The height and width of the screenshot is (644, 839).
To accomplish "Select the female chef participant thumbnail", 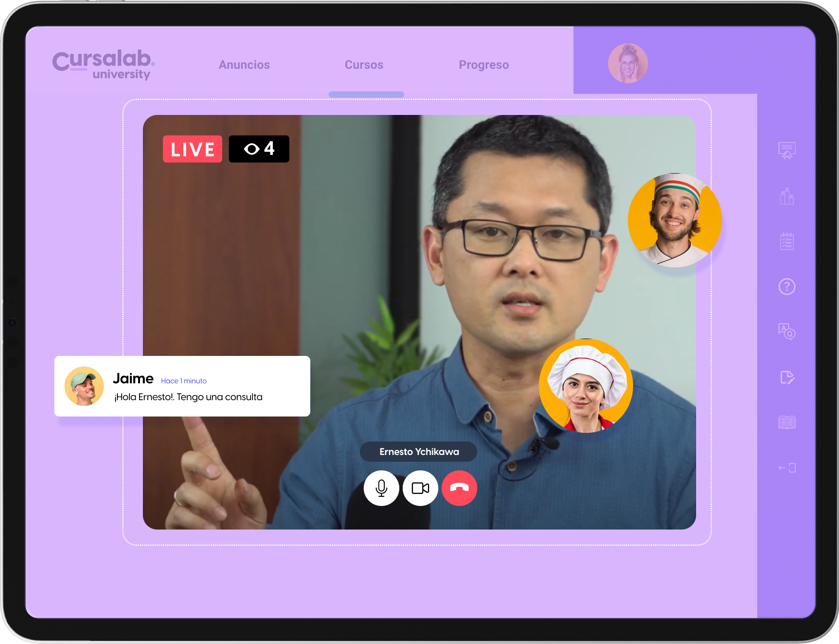I will 586,386.
